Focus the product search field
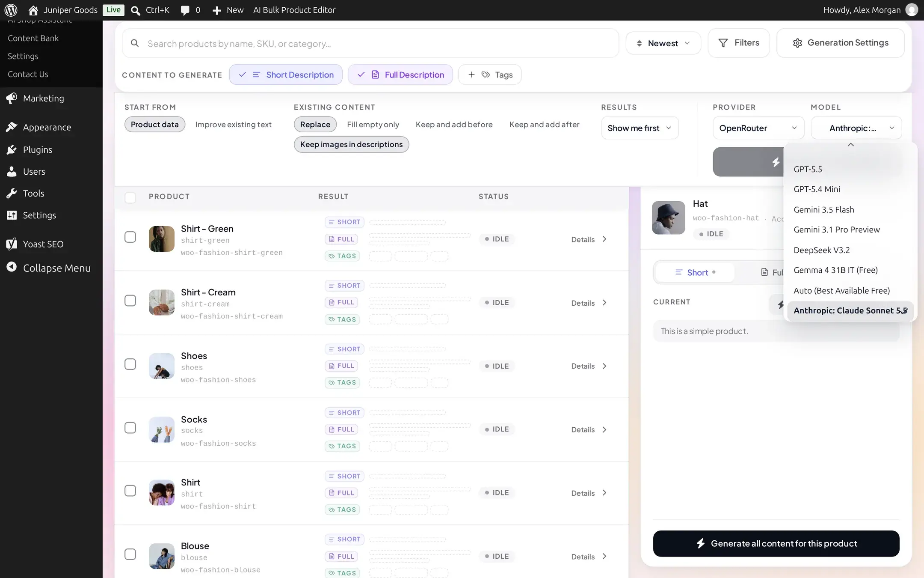 tap(370, 43)
